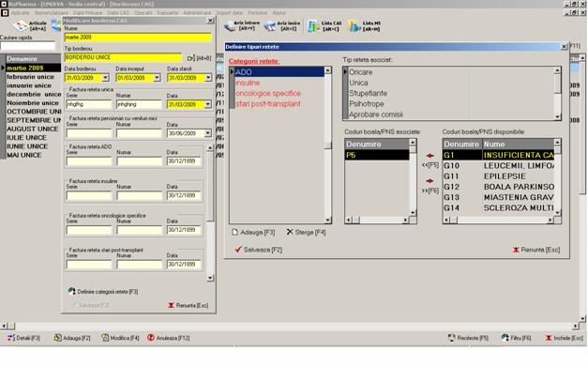
Task: Select the P5 associated code row
Action: click(x=377, y=155)
